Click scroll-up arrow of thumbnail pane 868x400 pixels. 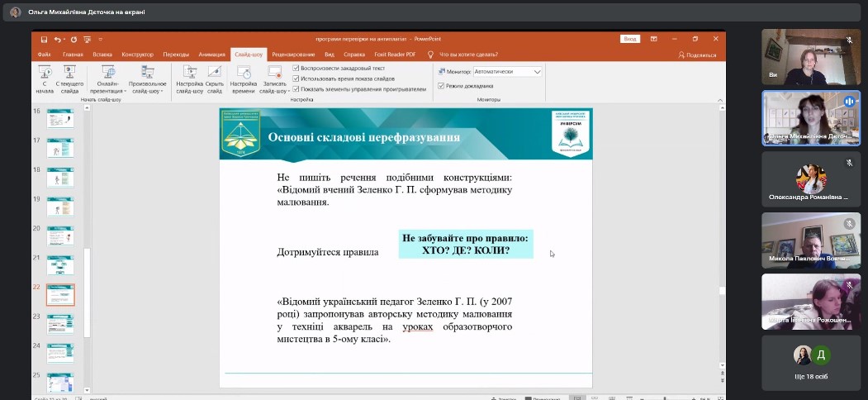click(87, 108)
